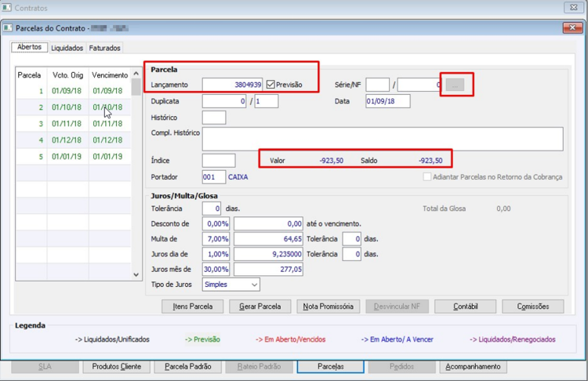Screen dimensions: 588x381
Task: Click the Produtos Cliente bottom button
Action: [x=117, y=367]
